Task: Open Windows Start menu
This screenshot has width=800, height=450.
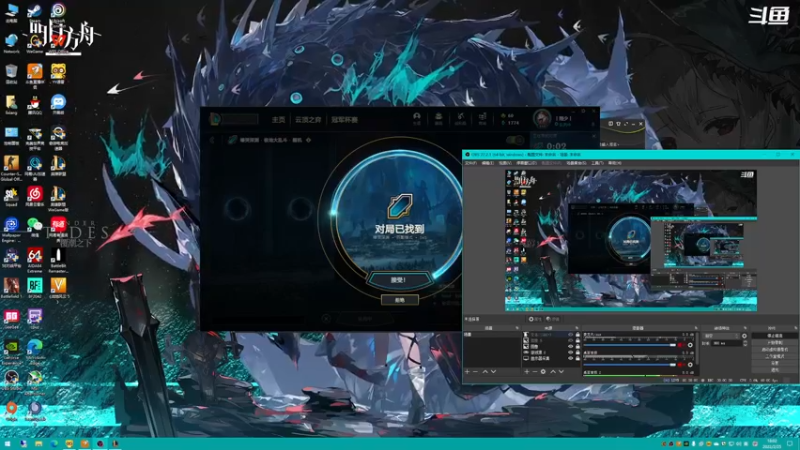Action: (7, 444)
